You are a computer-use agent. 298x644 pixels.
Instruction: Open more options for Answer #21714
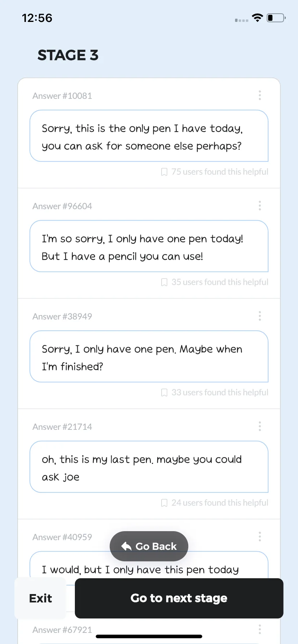259,426
